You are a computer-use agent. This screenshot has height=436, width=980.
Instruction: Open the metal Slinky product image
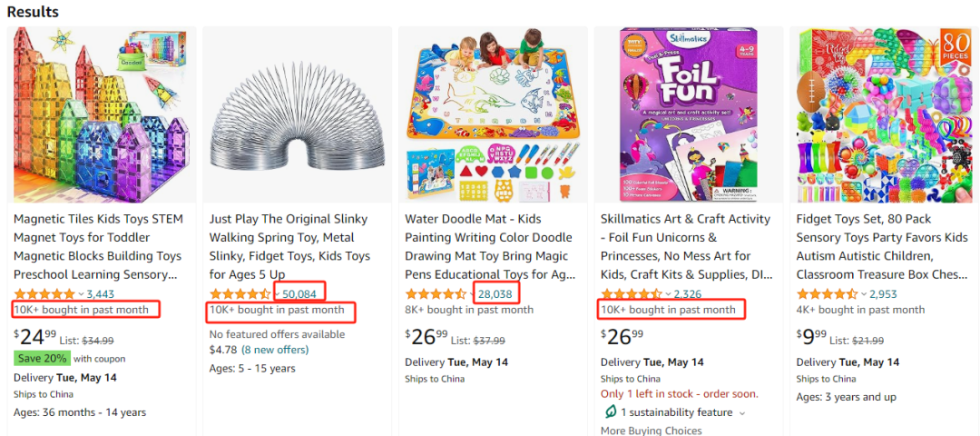(x=297, y=114)
